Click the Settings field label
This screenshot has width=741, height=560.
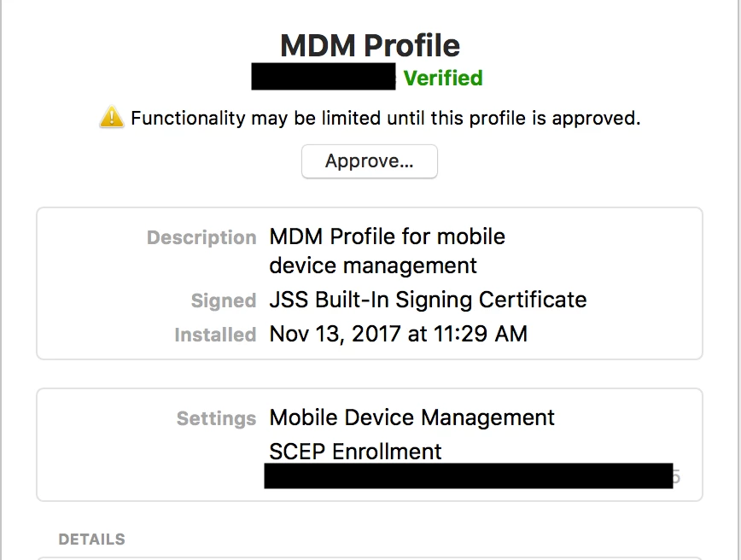[x=217, y=418]
